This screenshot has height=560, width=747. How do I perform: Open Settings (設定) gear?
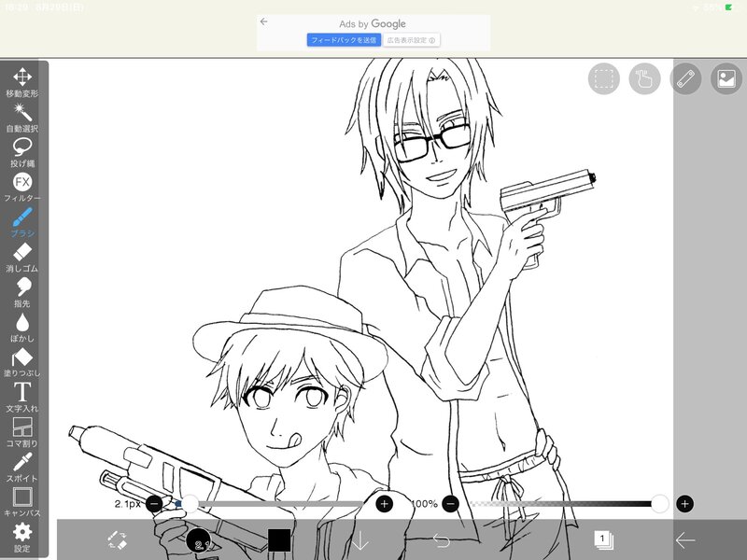click(21, 538)
